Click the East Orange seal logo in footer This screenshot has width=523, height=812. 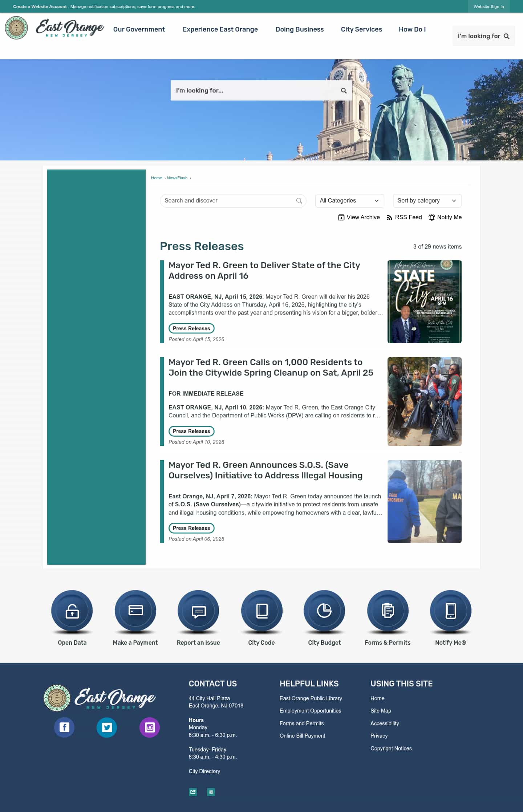click(57, 698)
